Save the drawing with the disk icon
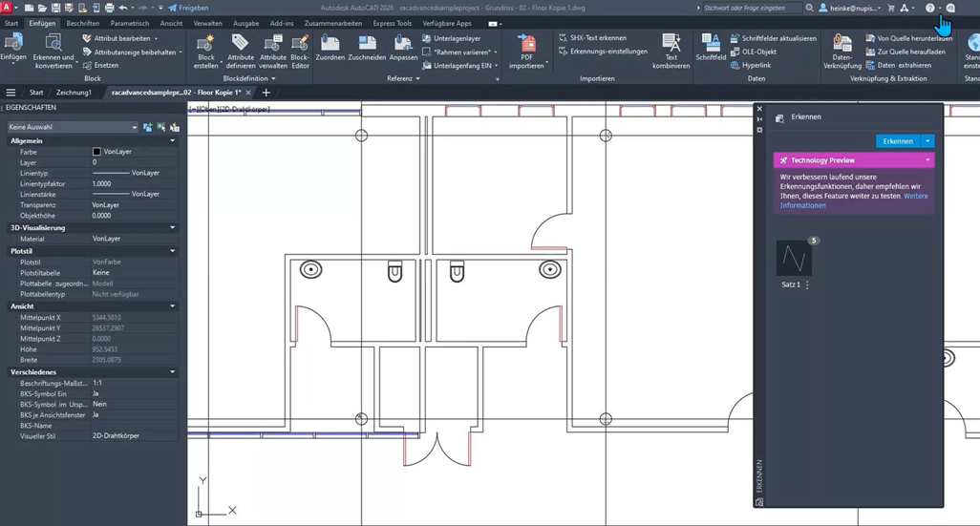The width and height of the screenshot is (980, 526). [x=55, y=9]
